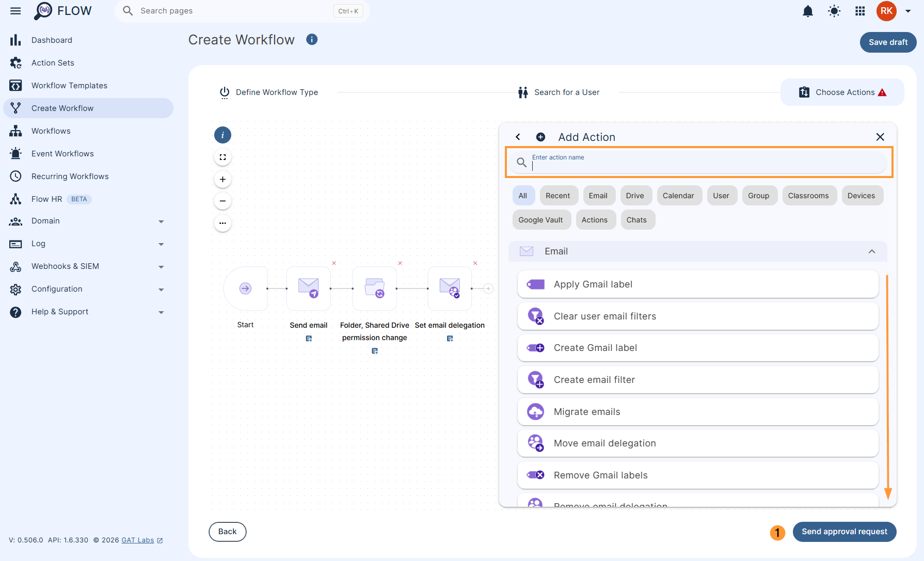Select the Calendar filter chip
Viewport: 924px width, 561px height.
coord(678,196)
